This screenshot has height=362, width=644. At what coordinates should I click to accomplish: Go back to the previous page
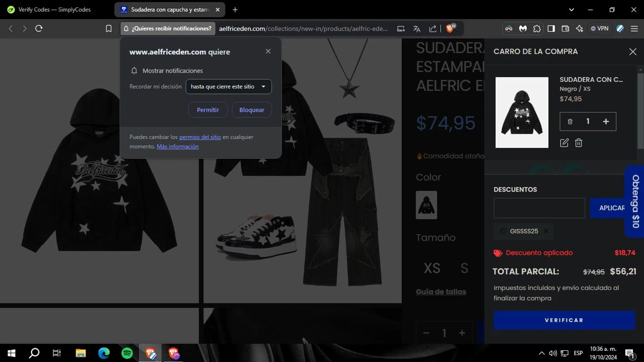[11, 29]
